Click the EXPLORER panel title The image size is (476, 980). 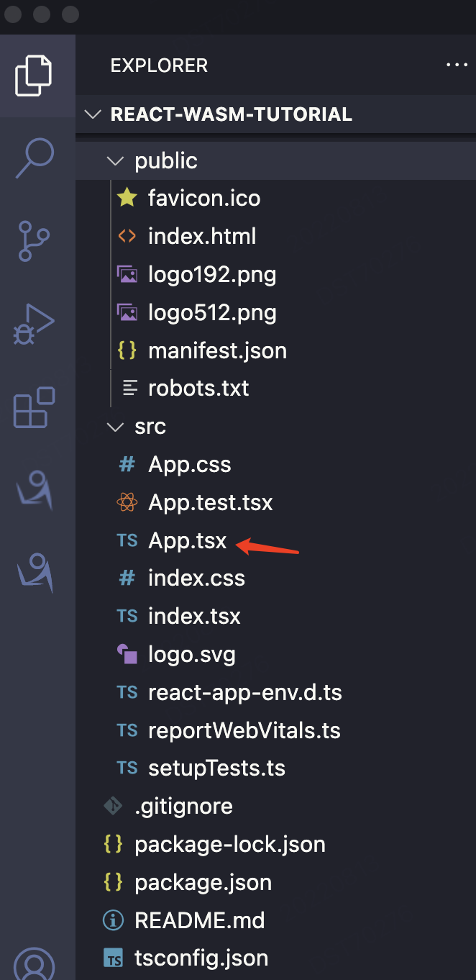(x=158, y=65)
